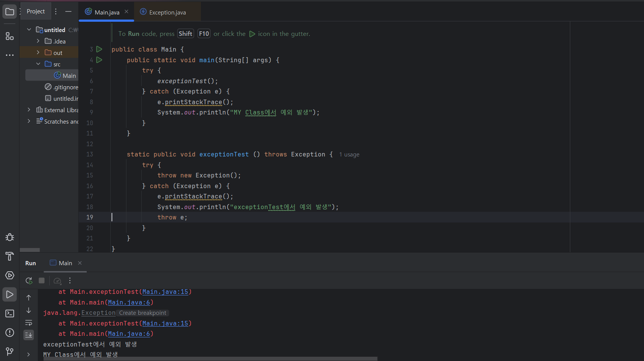This screenshot has height=361, width=644.
Task: Open Run toolbar more options menu
Action: tap(70, 280)
